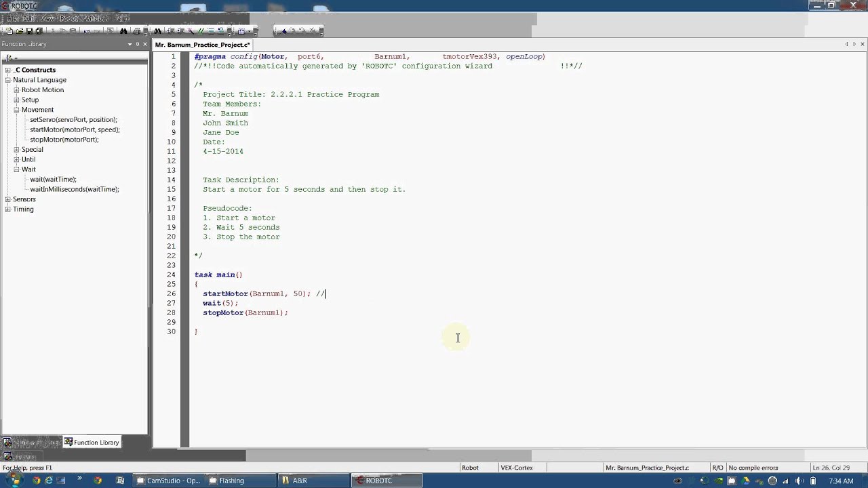Image resolution: width=868 pixels, height=488 pixels.
Task: Open the View menu
Action: [47, 18]
